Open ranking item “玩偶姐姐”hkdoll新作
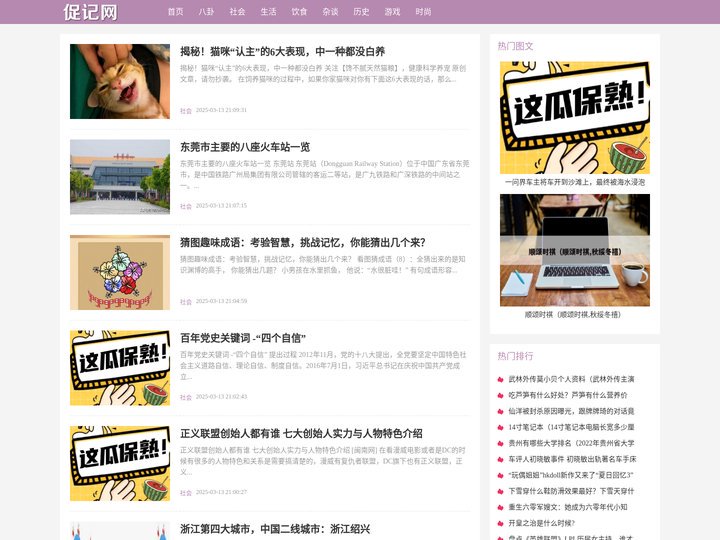 (x=571, y=475)
